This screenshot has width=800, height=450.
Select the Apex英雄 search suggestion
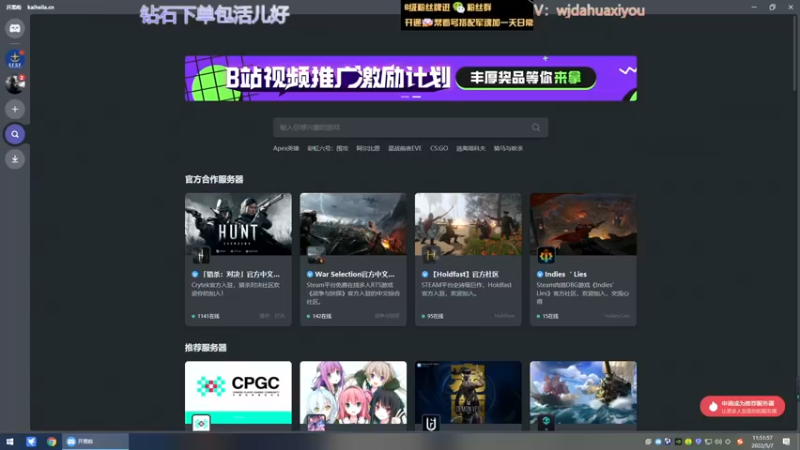(x=286, y=148)
